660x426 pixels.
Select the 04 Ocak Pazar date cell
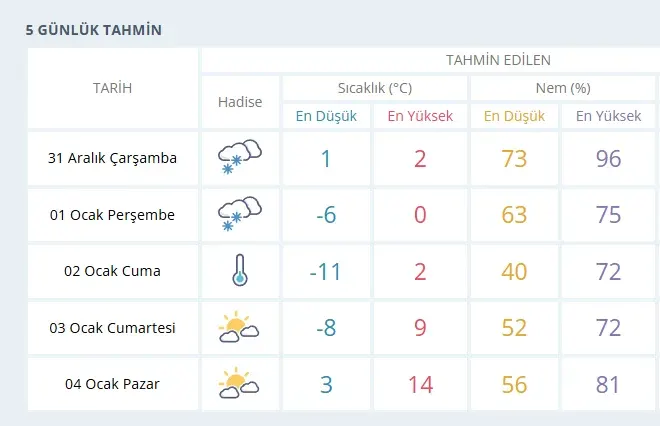click(x=112, y=384)
